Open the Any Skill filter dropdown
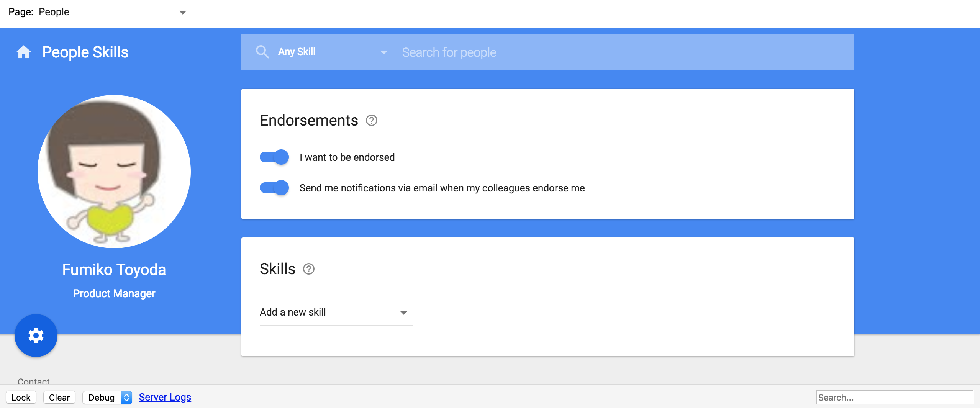The width and height of the screenshot is (980, 419). (x=333, y=52)
